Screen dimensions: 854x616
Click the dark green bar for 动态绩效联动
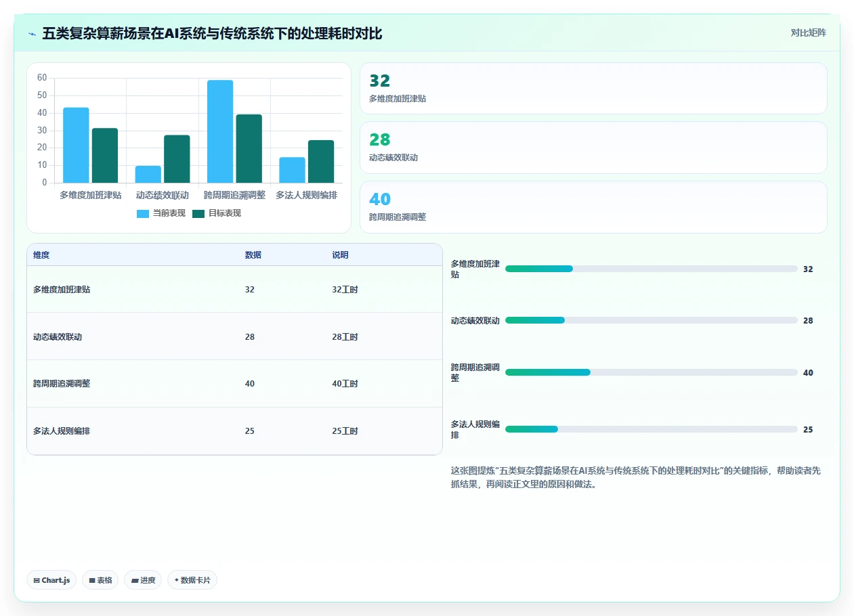pos(177,159)
